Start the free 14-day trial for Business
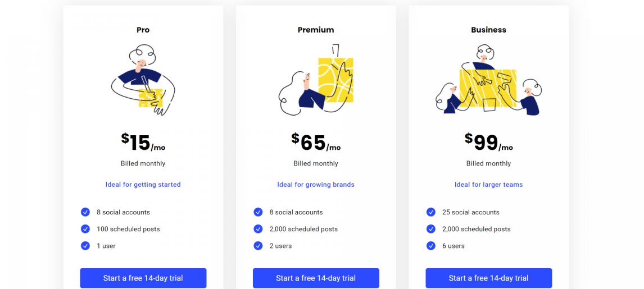Image resolution: width=644 pixels, height=289 pixels. (x=489, y=278)
